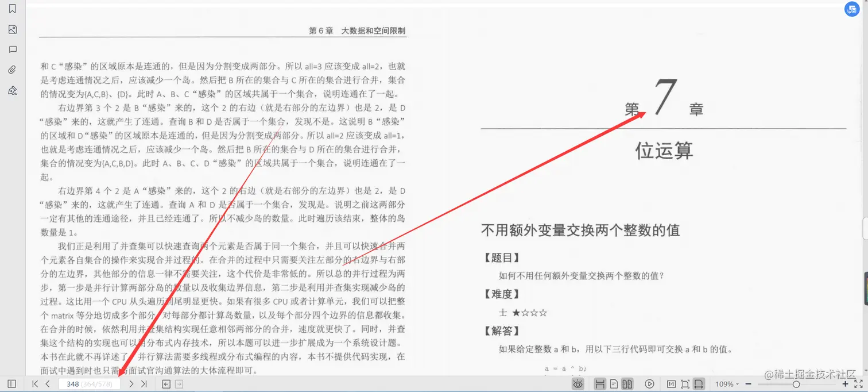Enable fit-to-width page view
Image resolution: width=868 pixels, height=392 pixels.
click(x=698, y=383)
